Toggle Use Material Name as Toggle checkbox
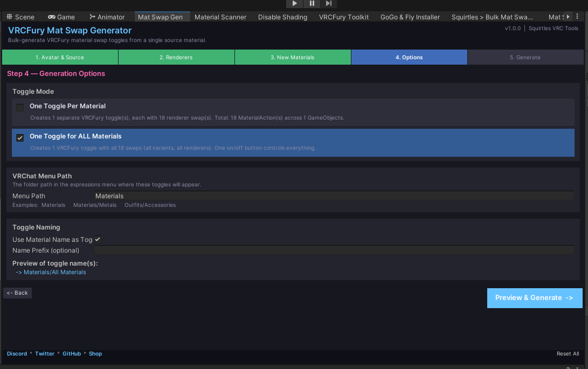This screenshot has width=588, height=369. click(98, 239)
